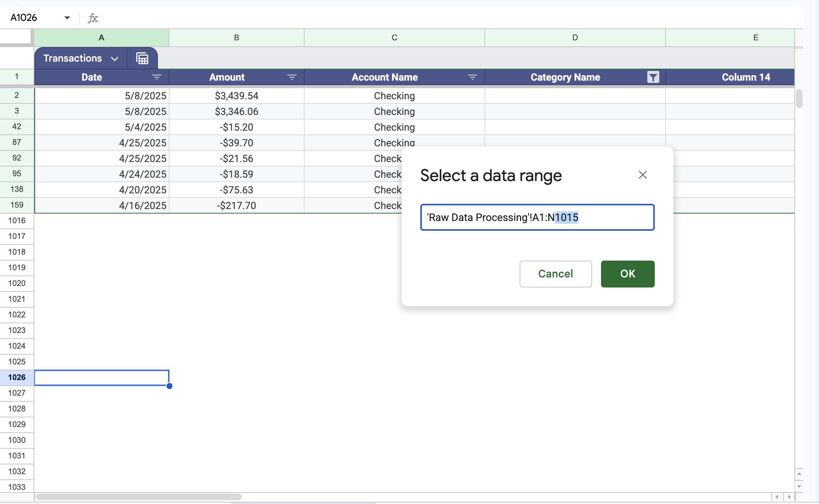Select row header 1020

tap(17, 283)
